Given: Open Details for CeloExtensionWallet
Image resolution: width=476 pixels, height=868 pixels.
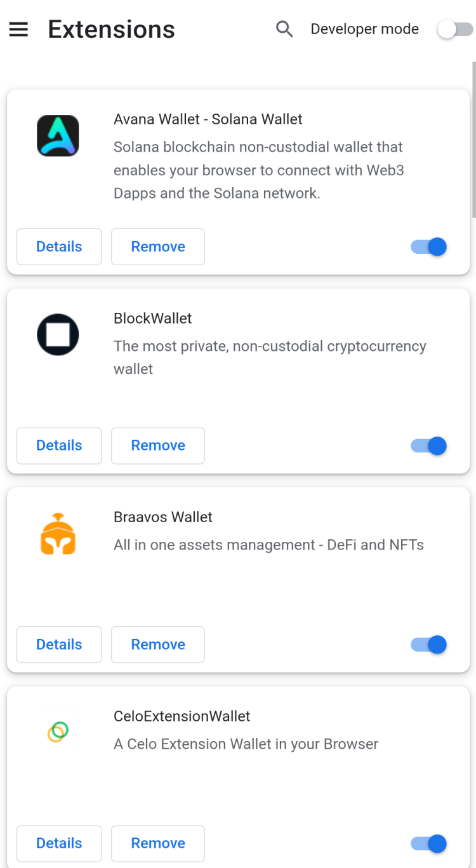Looking at the screenshot, I should tap(59, 843).
